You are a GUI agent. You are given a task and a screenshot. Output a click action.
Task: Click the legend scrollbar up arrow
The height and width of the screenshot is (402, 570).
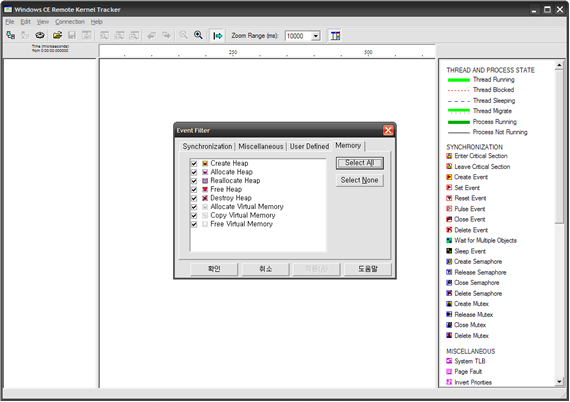[x=559, y=65]
